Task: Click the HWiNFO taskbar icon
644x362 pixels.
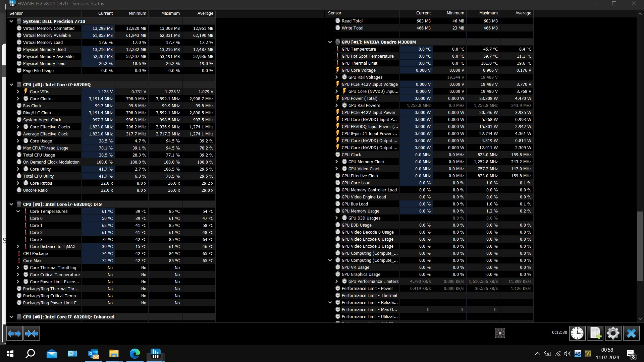Action: pyautogui.click(x=156, y=354)
